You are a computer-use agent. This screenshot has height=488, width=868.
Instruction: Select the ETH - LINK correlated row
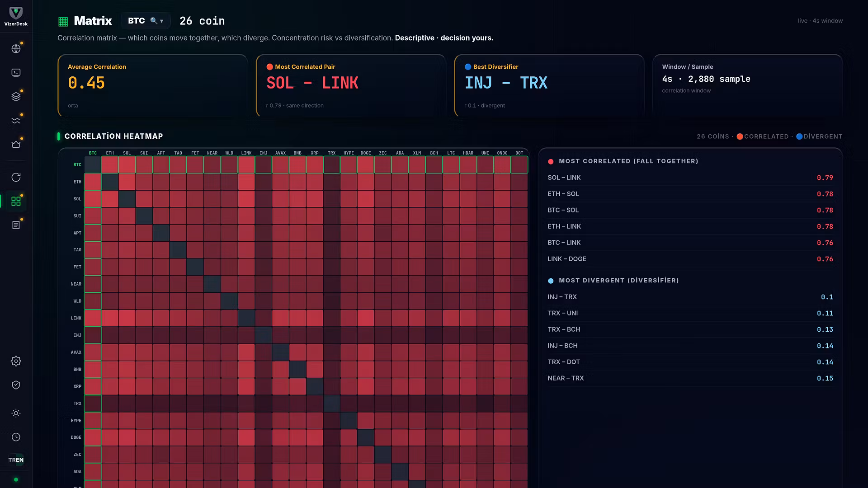(x=690, y=226)
